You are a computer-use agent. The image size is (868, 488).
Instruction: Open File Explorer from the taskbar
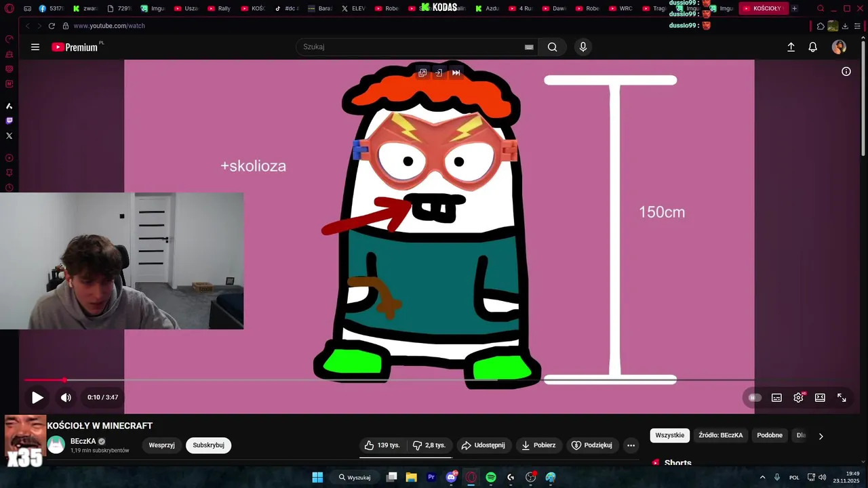pos(411,477)
